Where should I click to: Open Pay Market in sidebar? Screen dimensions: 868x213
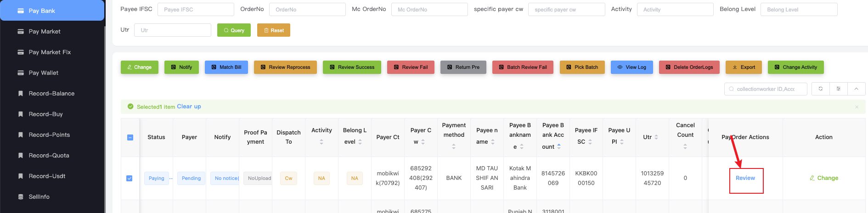coord(45,32)
